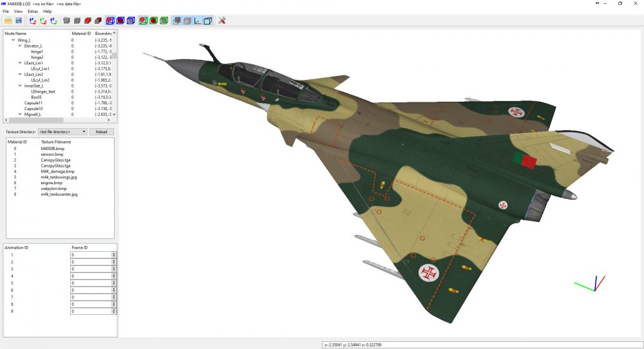Toggle the first blue bounding box button
Screen dimensions: 644x349
coord(110,21)
